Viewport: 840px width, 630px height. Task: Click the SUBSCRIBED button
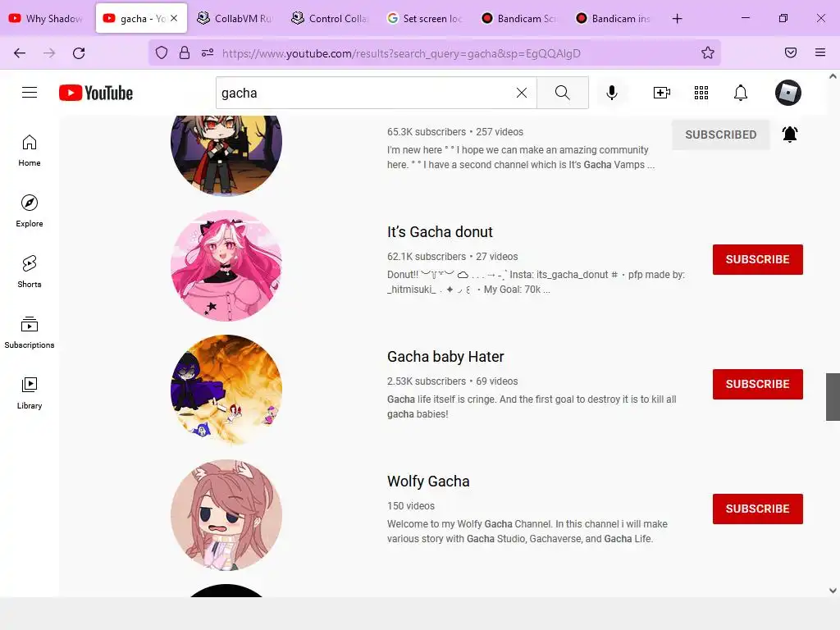coord(720,135)
